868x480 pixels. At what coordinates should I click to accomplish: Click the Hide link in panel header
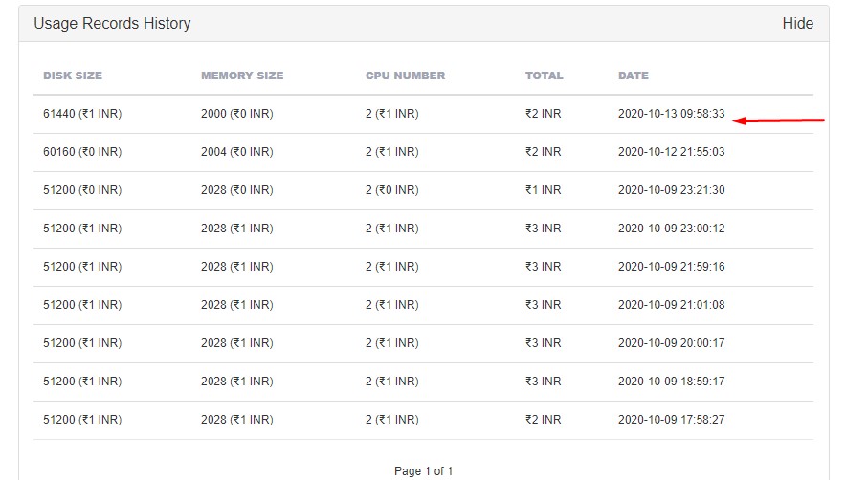(797, 24)
